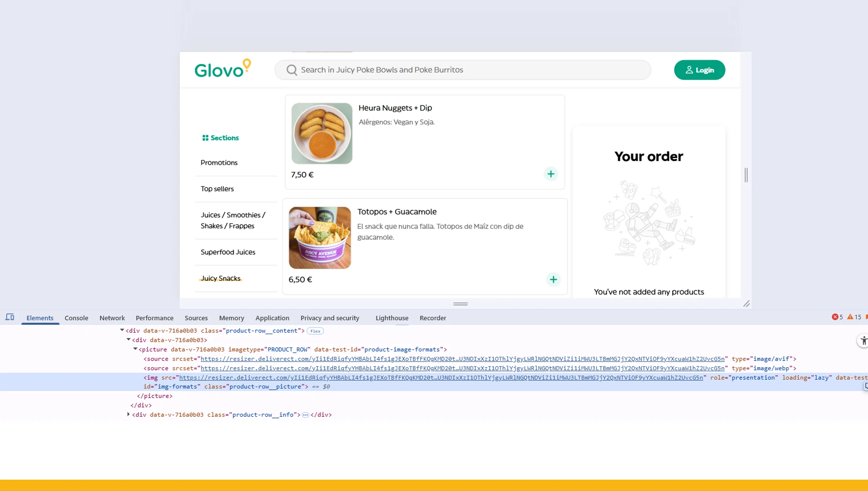The image size is (868, 491).
Task: Click the DevTools panel resize drag handle
Action: [460, 304]
